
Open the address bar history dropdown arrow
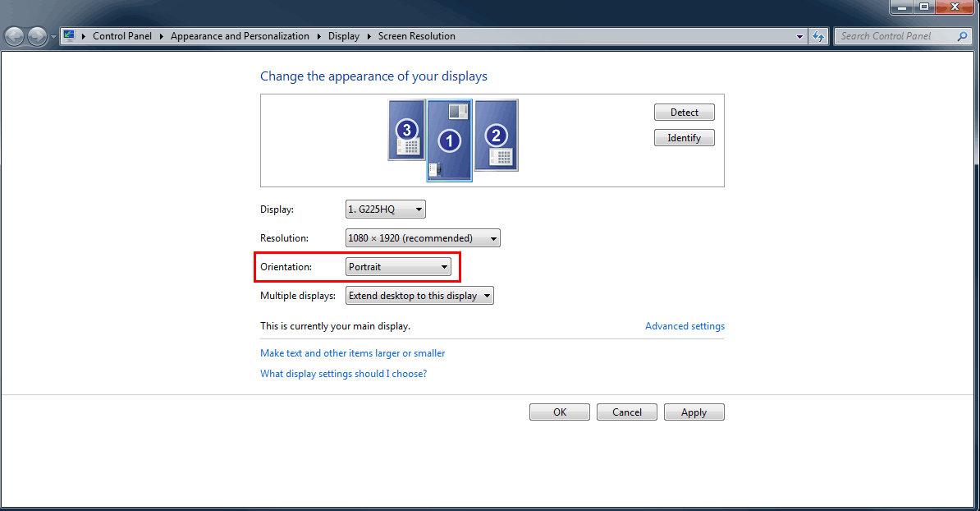(800, 36)
